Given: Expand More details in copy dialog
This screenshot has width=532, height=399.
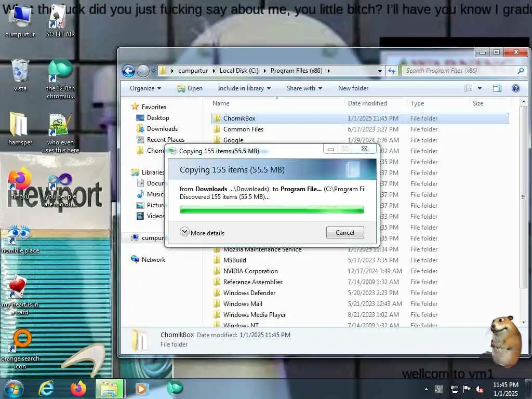Looking at the screenshot, I should [202, 232].
